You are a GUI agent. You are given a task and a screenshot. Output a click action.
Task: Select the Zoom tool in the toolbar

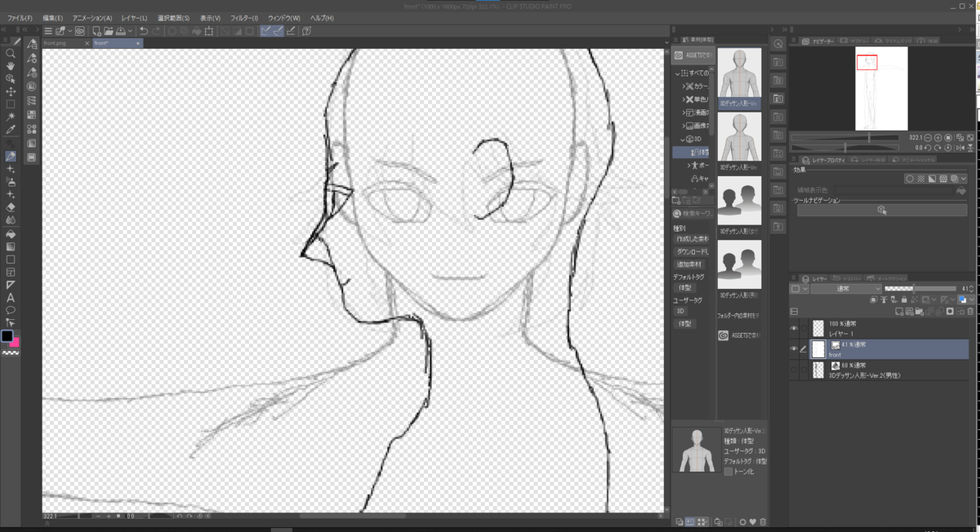point(11,54)
